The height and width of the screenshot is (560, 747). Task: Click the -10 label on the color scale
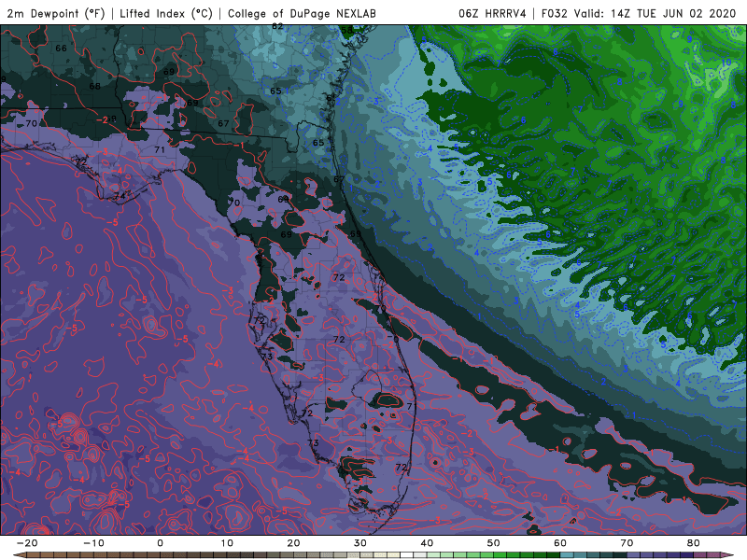[x=93, y=543]
